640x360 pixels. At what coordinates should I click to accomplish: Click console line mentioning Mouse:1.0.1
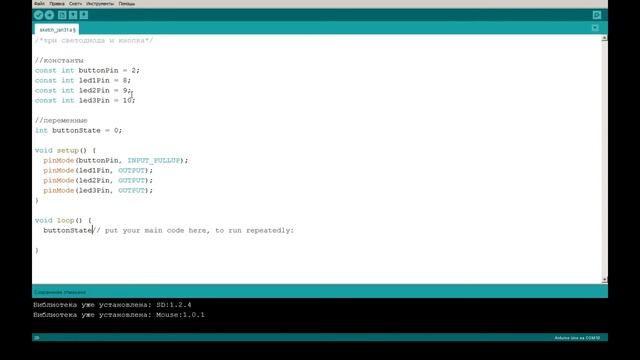(x=119, y=315)
